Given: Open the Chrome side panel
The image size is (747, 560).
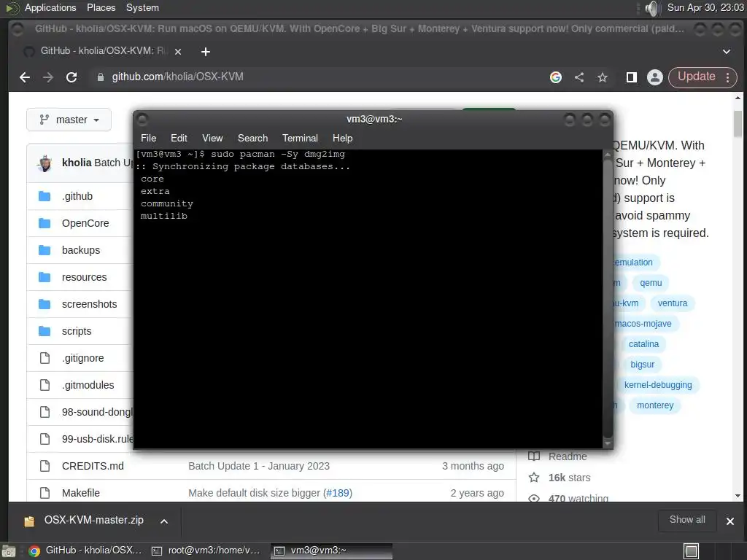Looking at the screenshot, I should pos(631,77).
